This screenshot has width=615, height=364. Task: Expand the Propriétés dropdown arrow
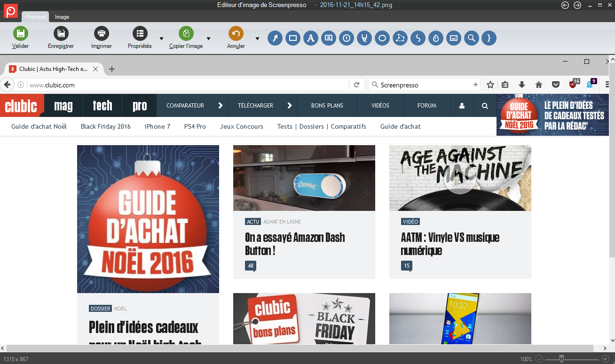pos(161,39)
